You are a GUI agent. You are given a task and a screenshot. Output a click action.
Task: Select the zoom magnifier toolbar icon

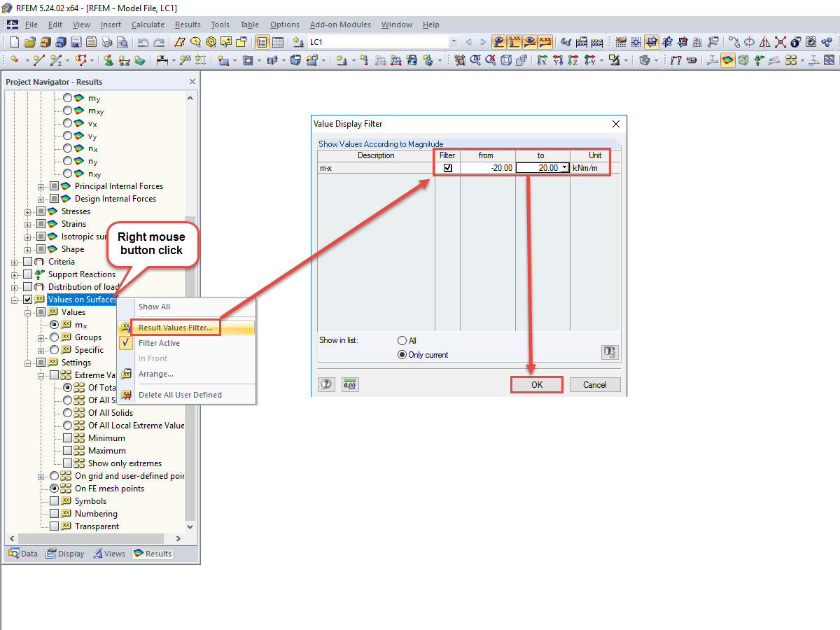(x=475, y=62)
